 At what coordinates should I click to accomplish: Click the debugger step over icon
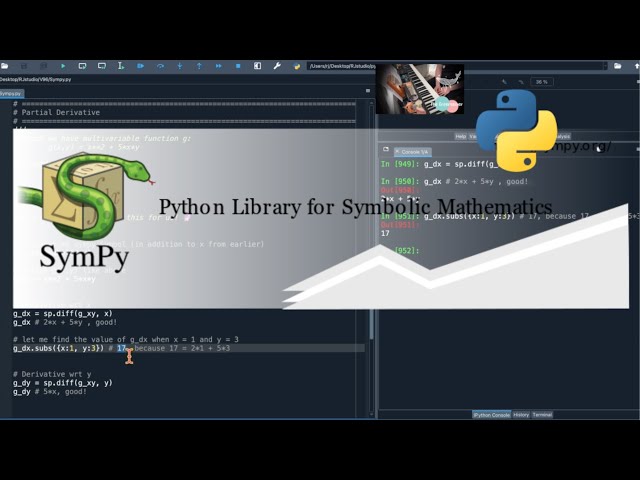click(160, 66)
